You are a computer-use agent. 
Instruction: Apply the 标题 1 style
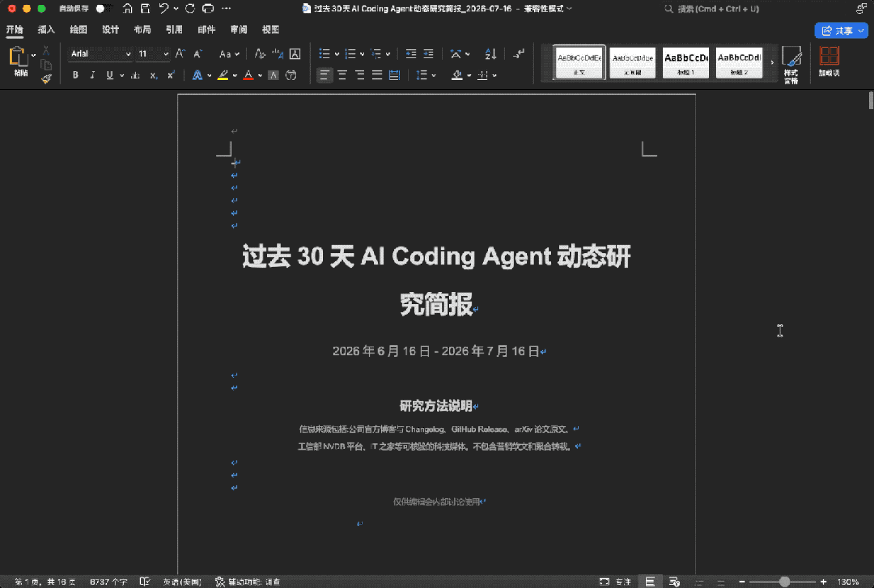coord(686,62)
